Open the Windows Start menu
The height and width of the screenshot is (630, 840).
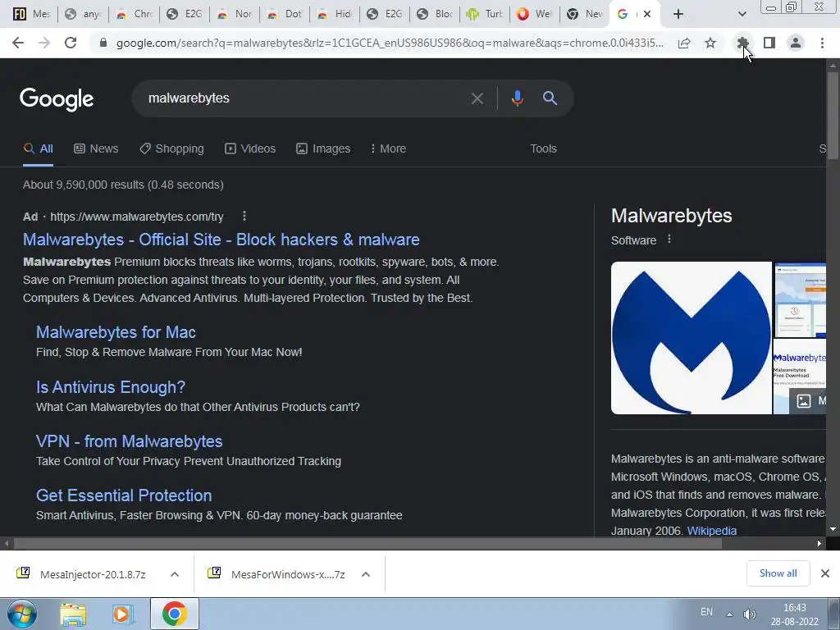click(x=21, y=614)
